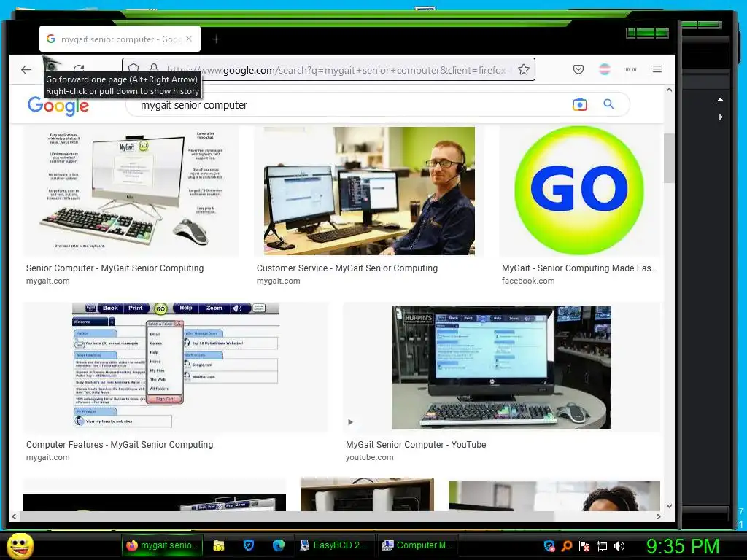
Task: Open the blue shield taskbar icon
Action: (248, 545)
